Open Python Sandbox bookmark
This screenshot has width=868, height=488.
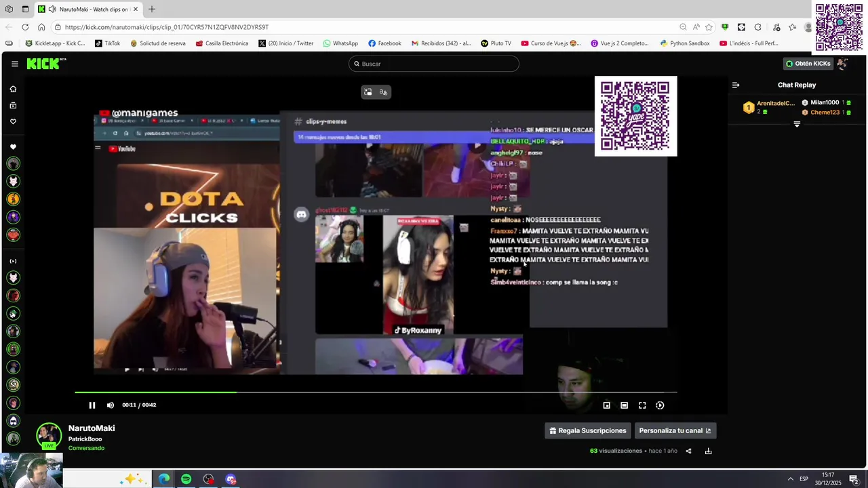tap(684, 43)
